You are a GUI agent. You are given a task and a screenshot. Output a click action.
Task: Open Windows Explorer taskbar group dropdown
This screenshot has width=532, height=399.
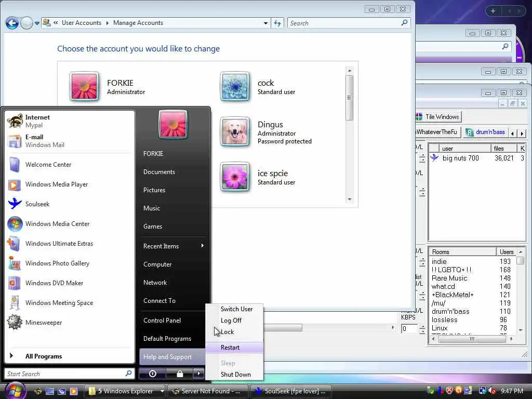(x=162, y=391)
